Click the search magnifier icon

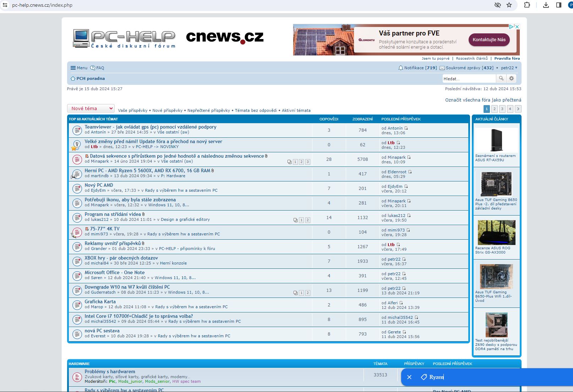point(501,78)
